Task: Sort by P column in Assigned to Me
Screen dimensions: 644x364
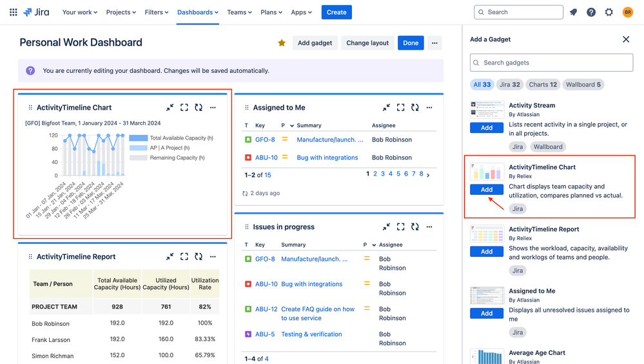Action: click(x=287, y=125)
